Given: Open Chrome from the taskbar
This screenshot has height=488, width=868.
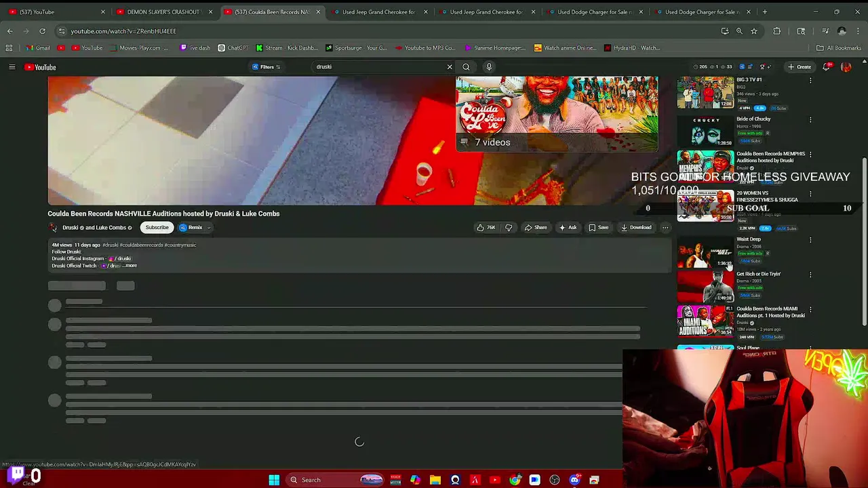Looking at the screenshot, I should point(515,480).
